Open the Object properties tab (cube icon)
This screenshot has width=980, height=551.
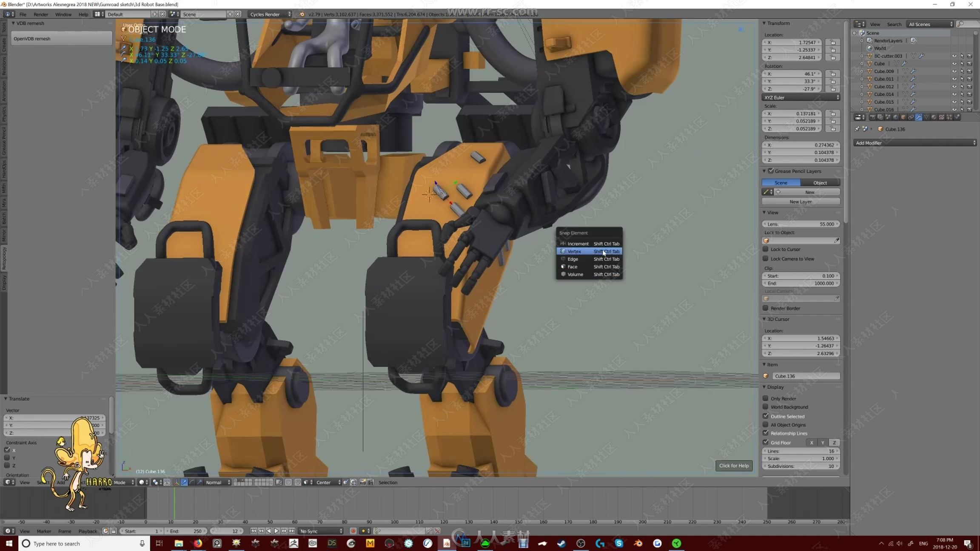pyautogui.click(x=903, y=117)
